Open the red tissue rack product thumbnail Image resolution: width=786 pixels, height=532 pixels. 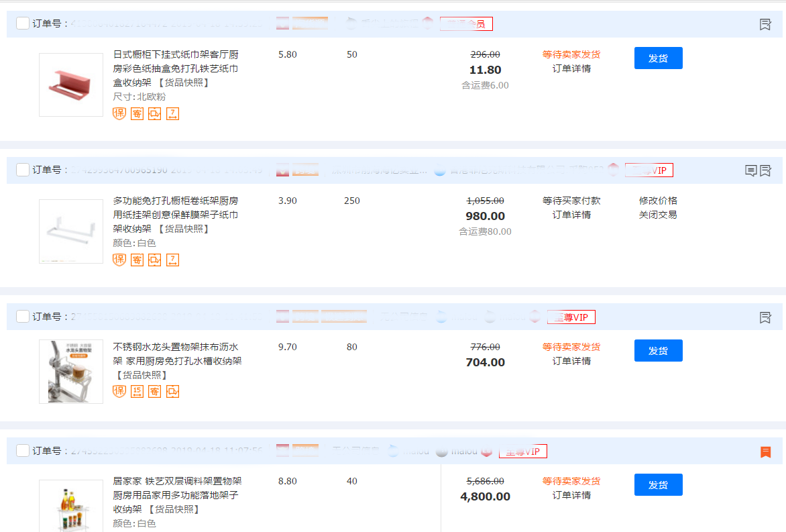[71, 85]
